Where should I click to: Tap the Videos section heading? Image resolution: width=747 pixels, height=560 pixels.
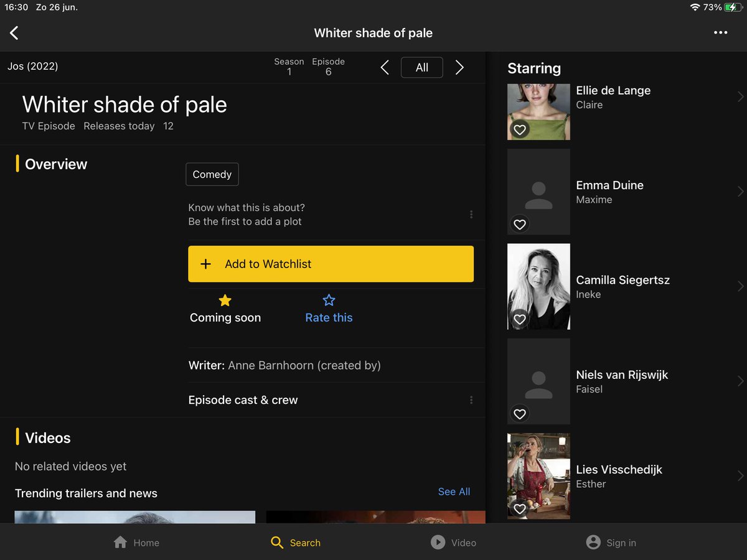pos(48,438)
